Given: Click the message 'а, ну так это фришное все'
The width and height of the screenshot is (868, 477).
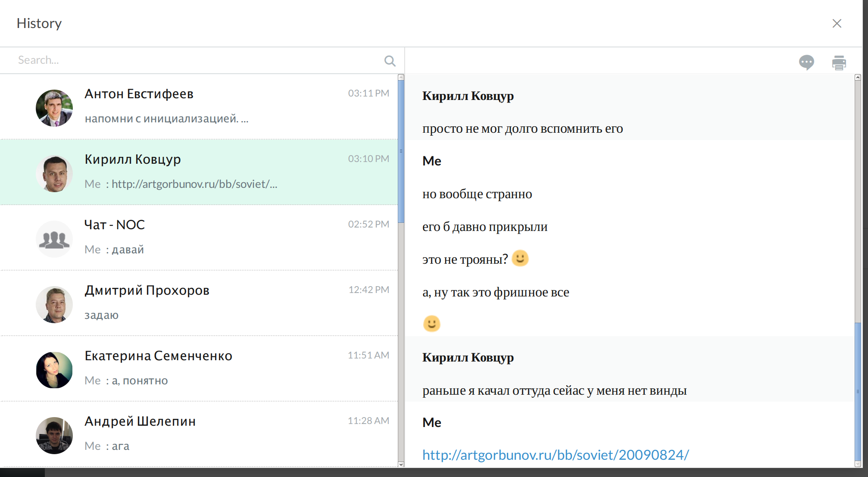Looking at the screenshot, I should pyautogui.click(x=496, y=293).
